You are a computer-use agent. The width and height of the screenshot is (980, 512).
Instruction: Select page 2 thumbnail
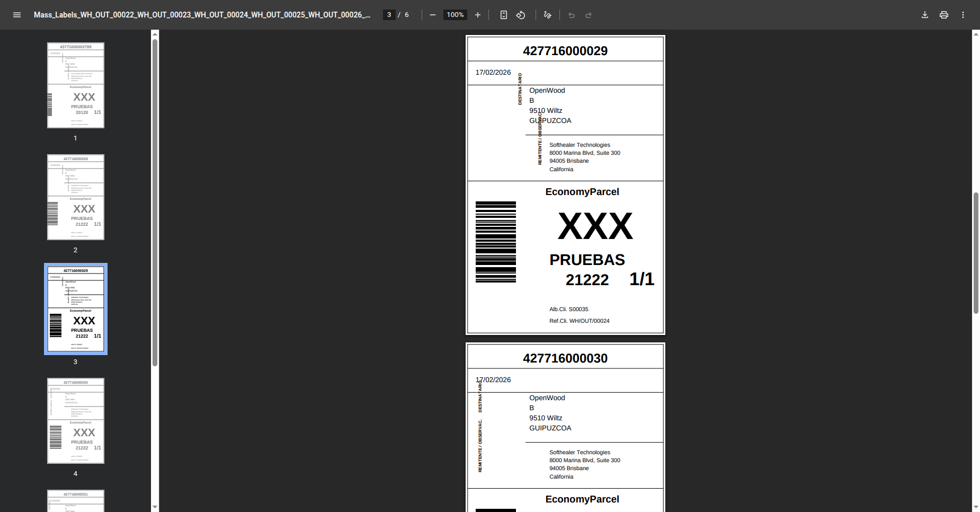point(76,197)
